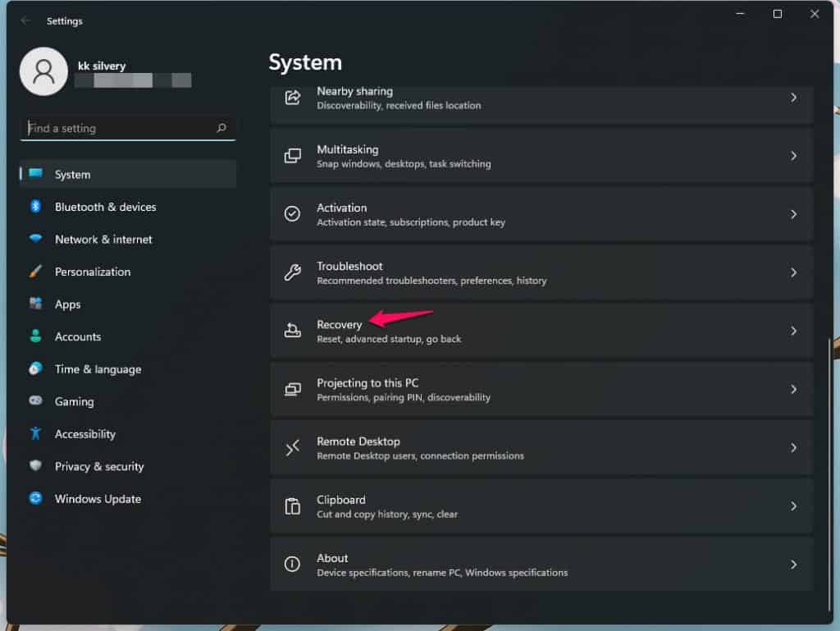Expand the Troubleshoot chevron
The image size is (840, 631).
point(793,272)
